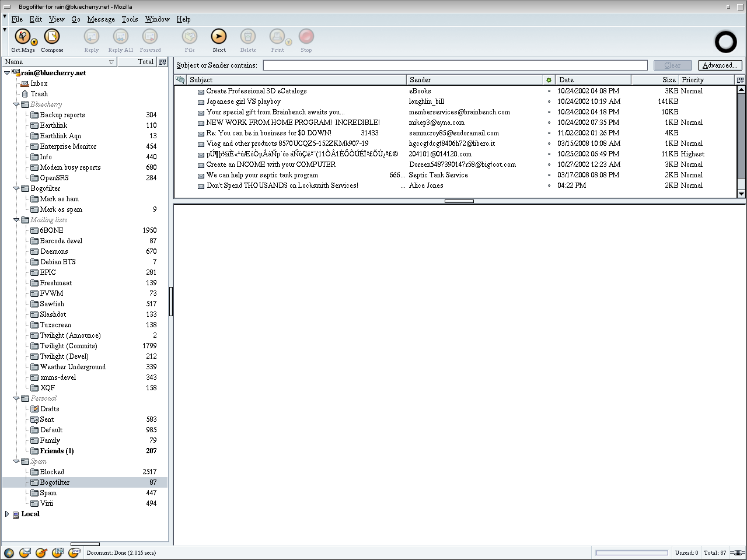Click the Forward toolbar icon
The image size is (747, 560).
coord(150,37)
